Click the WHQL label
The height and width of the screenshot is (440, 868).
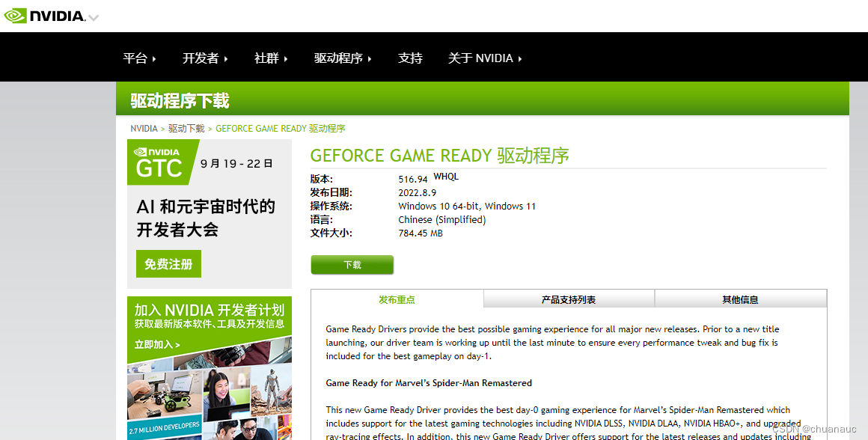click(x=446, y=177)
